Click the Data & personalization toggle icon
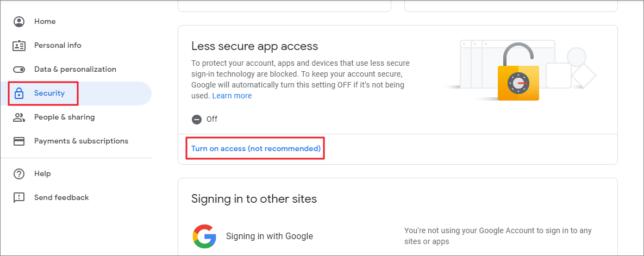Screen dimensions: 644x256 pos(19,70)
